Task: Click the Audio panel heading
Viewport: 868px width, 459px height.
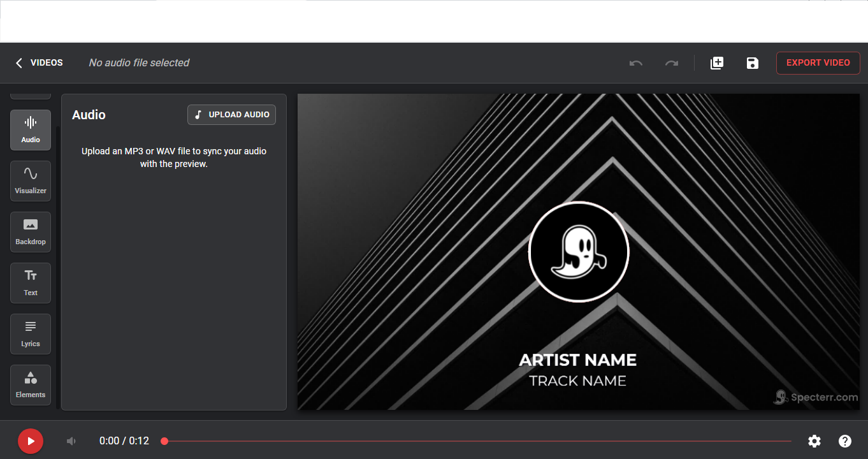Action: 89,115
